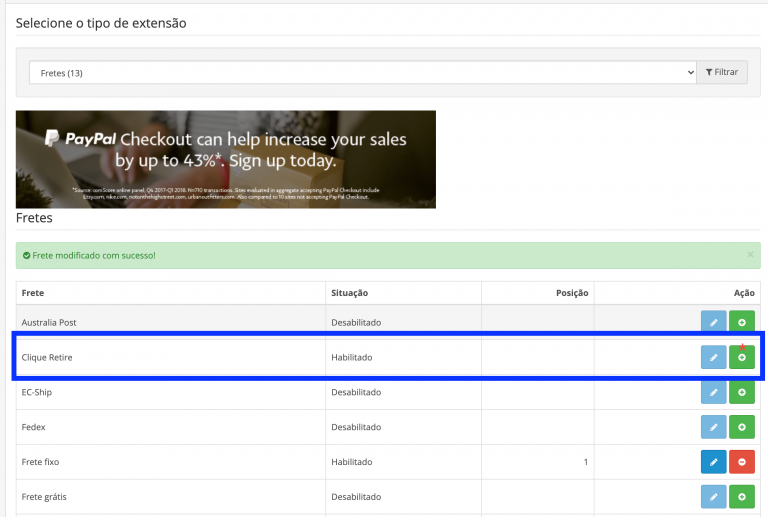Click the Situação column header
This screenshot has width=768, height=517.
pyautogui.click(x=350, y=293)
